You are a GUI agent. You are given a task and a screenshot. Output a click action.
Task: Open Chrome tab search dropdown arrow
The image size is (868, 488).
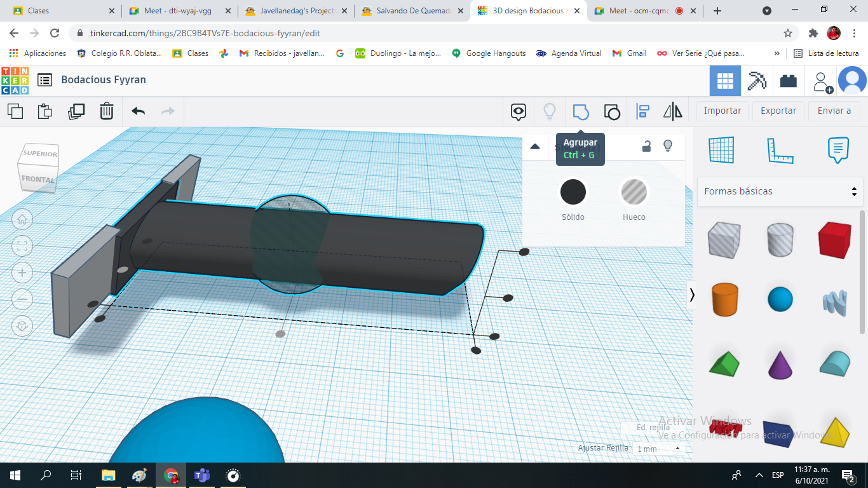767,11
